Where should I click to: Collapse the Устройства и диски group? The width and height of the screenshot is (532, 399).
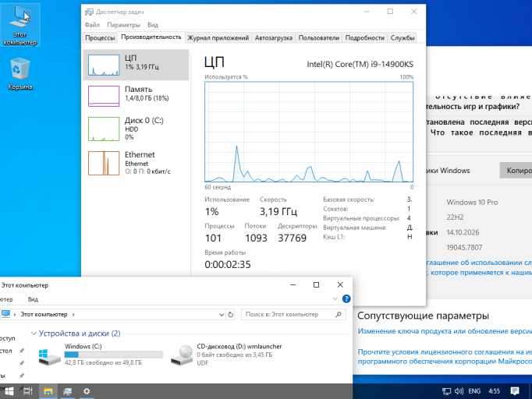coord(34,334)
